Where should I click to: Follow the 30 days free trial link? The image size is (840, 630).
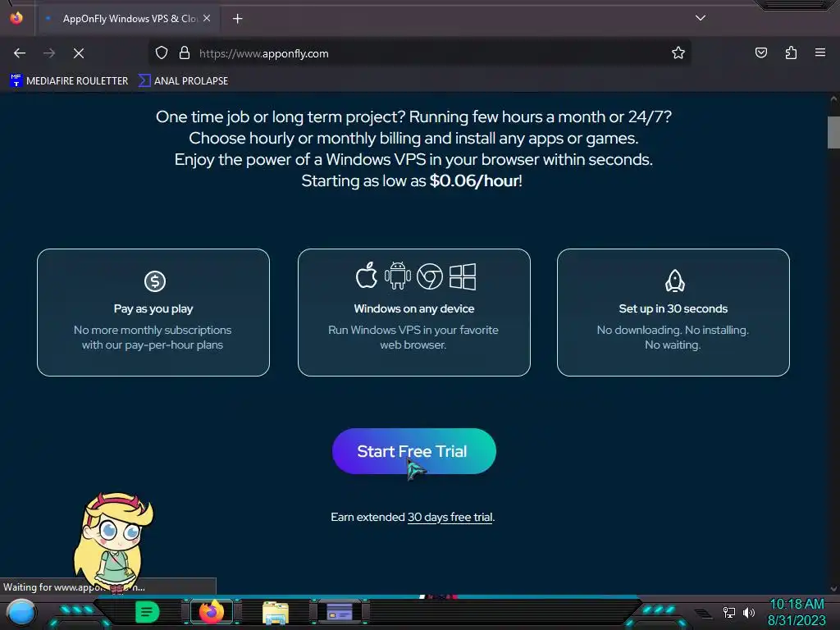coord(450,517)
